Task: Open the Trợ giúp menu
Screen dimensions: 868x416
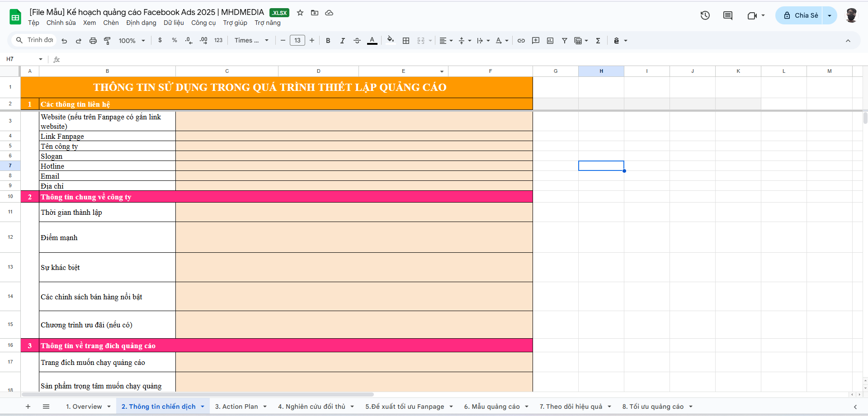Action: click(x=235, y=23)
